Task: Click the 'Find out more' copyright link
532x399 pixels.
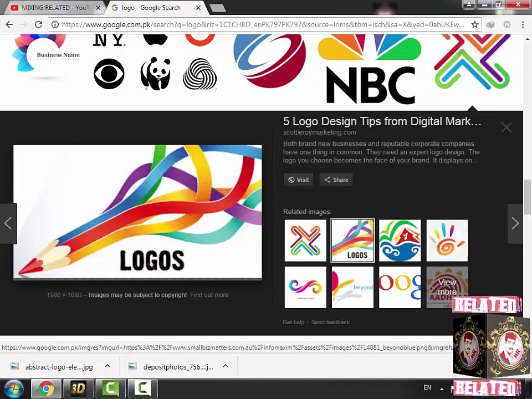Action: [x=209, y=295]
